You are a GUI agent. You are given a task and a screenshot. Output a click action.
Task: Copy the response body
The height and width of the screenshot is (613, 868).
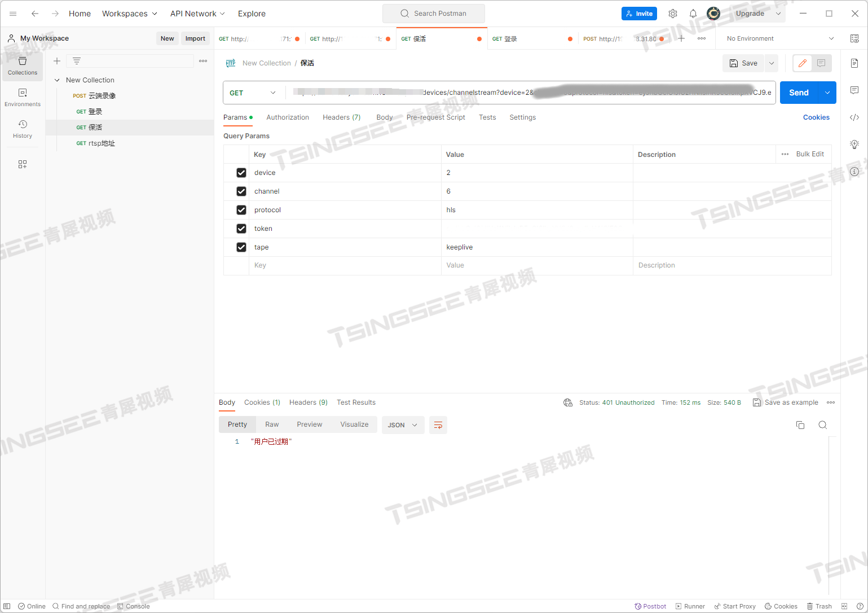(x=800, y=425)
